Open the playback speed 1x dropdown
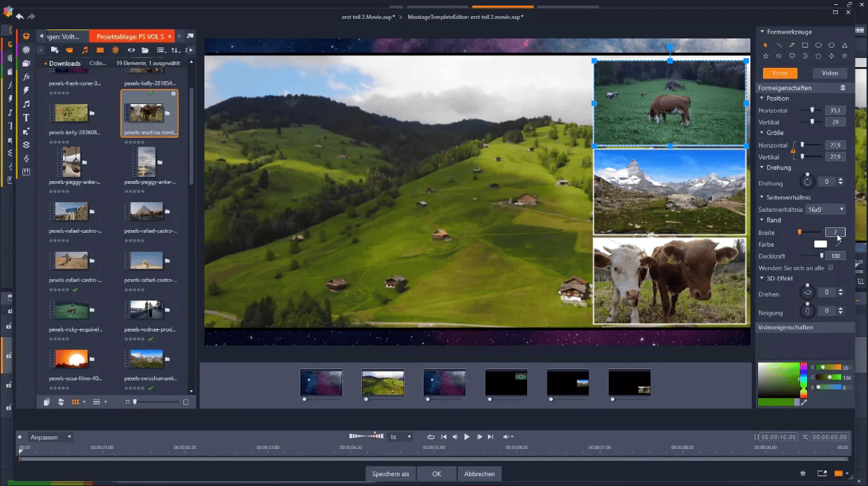Image resolution: width=868 pixels, height=486 pixels. [x=400, y=436]
